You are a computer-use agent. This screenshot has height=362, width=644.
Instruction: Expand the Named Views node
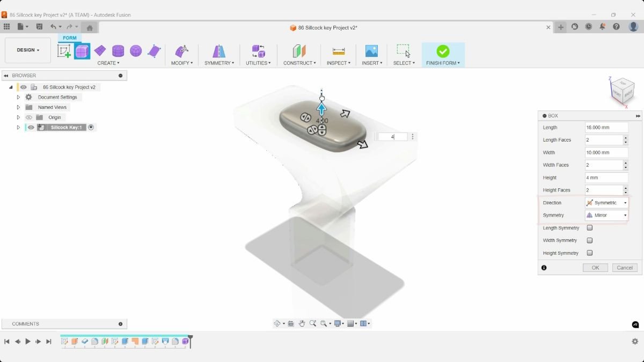(x=18, y=107)
